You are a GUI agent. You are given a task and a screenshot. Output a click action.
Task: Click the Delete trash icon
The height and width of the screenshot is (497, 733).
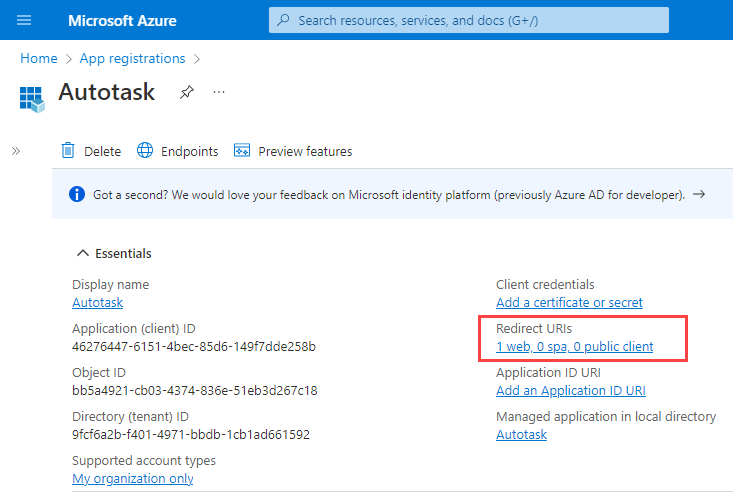[68, 151]
